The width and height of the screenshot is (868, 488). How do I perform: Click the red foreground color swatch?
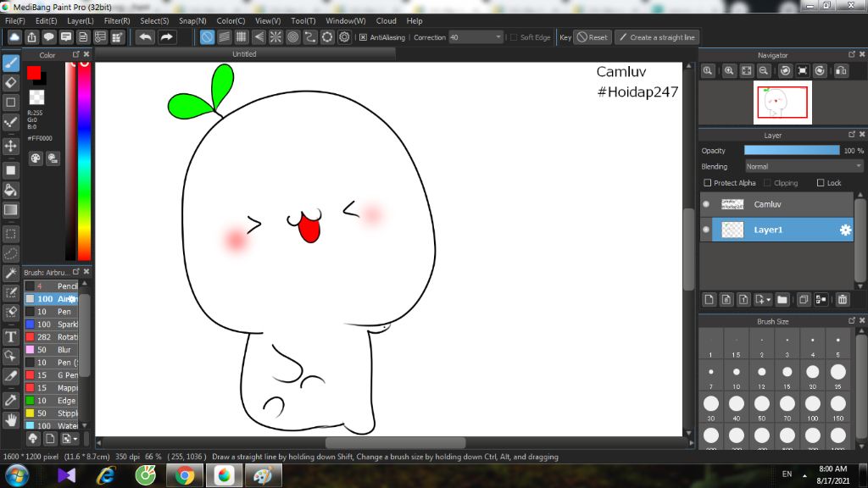coord(34,73)
